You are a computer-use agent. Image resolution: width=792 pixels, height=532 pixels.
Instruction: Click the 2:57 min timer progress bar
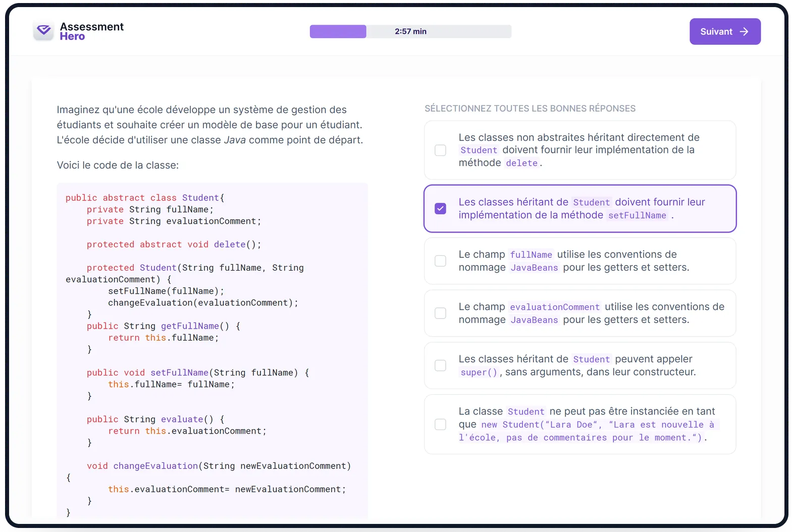pos(410,31)
